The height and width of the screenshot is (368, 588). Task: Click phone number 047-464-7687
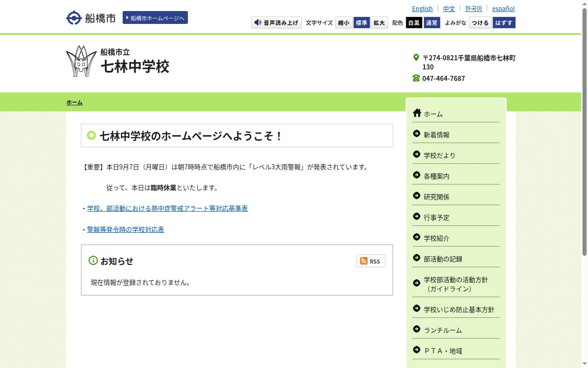[444, 78]
